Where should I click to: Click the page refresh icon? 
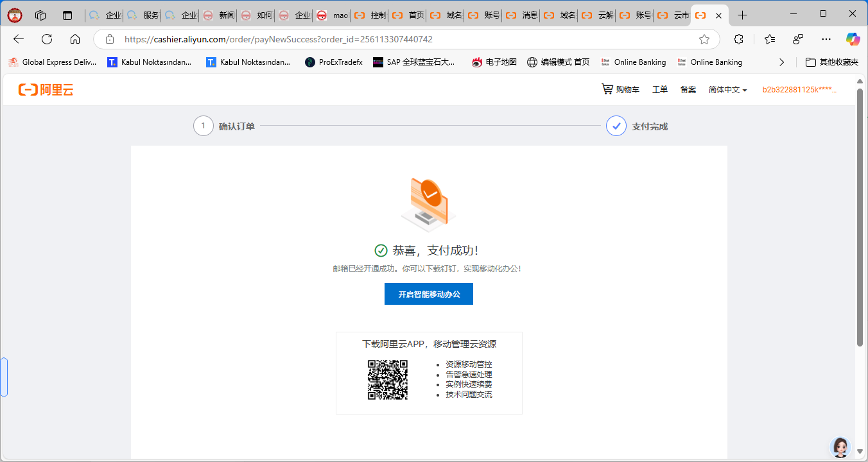pyautogui.click(x=46, y=39)
